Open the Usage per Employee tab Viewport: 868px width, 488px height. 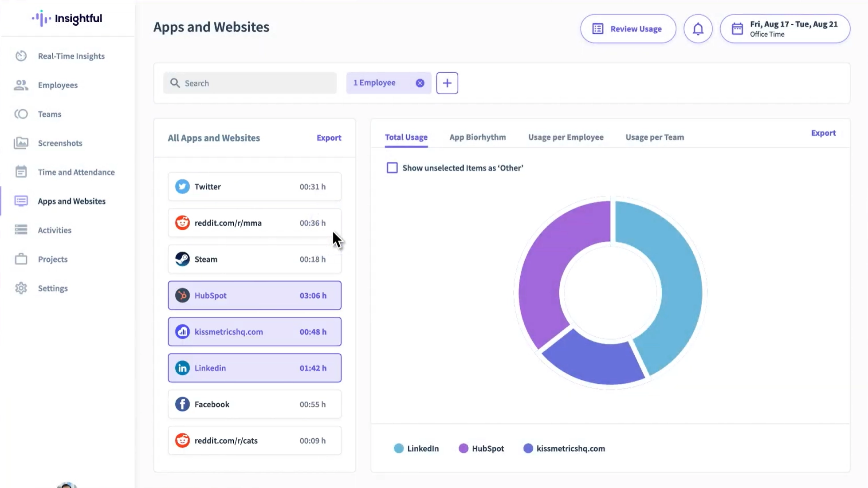click(565, 137)
